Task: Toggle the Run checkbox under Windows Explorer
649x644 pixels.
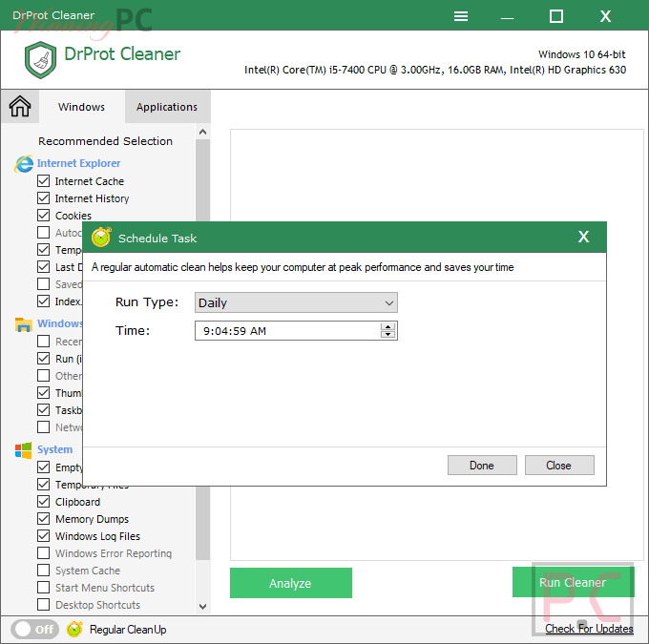Action: (44, 358)
